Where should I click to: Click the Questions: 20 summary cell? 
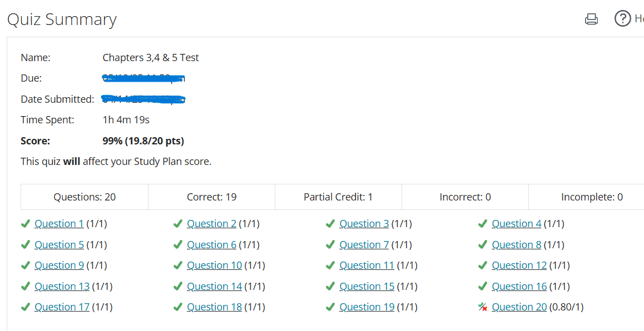[x=85, y=197]
